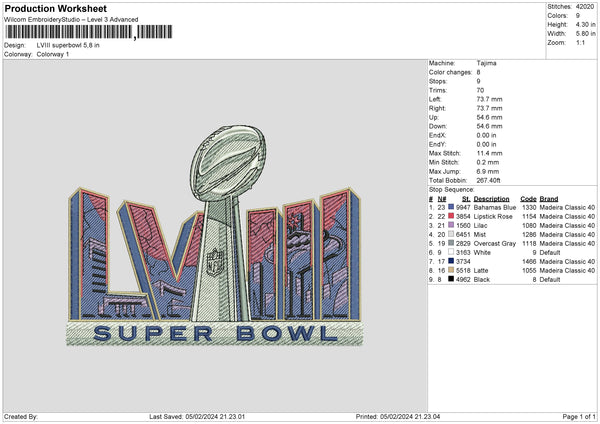Select the Stitches value '42020'
The image size is (600, 424).
(x=585, y=7)
